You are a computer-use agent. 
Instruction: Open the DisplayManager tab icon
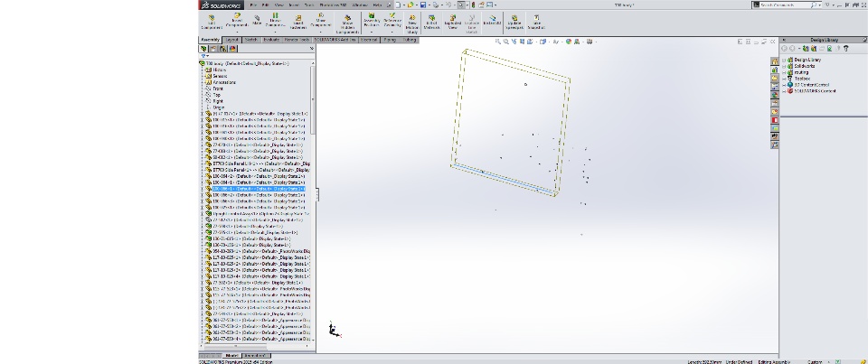click(232, 49)
